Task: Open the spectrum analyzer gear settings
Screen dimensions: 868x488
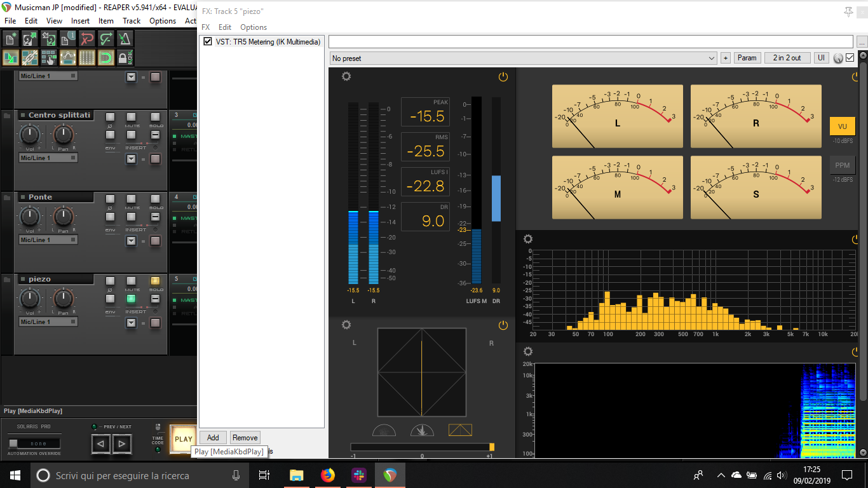Action: 527,240
